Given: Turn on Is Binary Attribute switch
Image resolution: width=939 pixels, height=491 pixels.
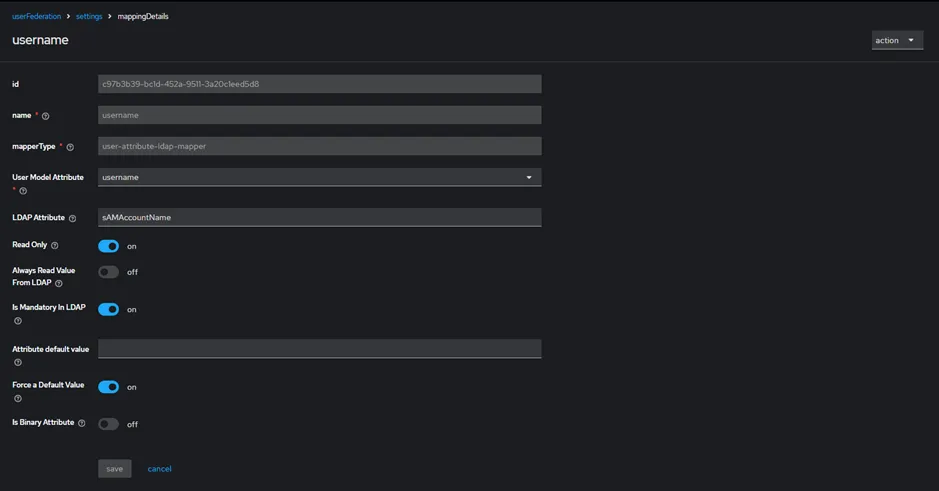Looking at the screenshot, I should 108,424.
